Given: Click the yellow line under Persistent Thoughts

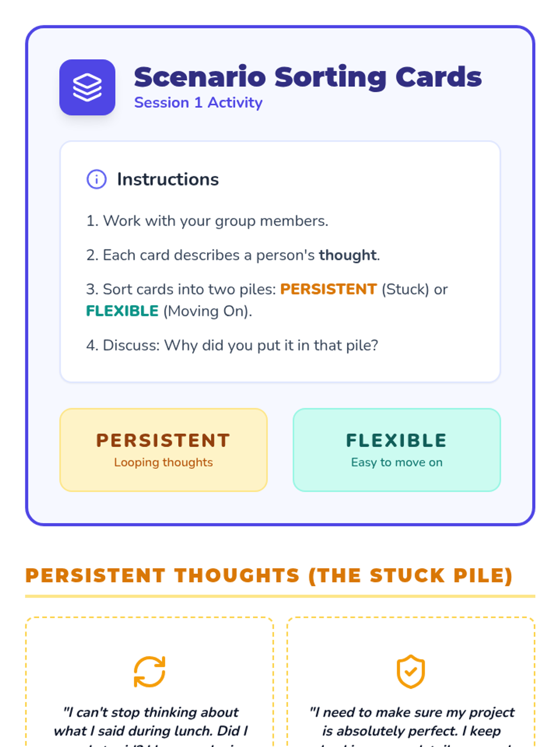Looking at the screenshot, I should [x=280, y=596].
